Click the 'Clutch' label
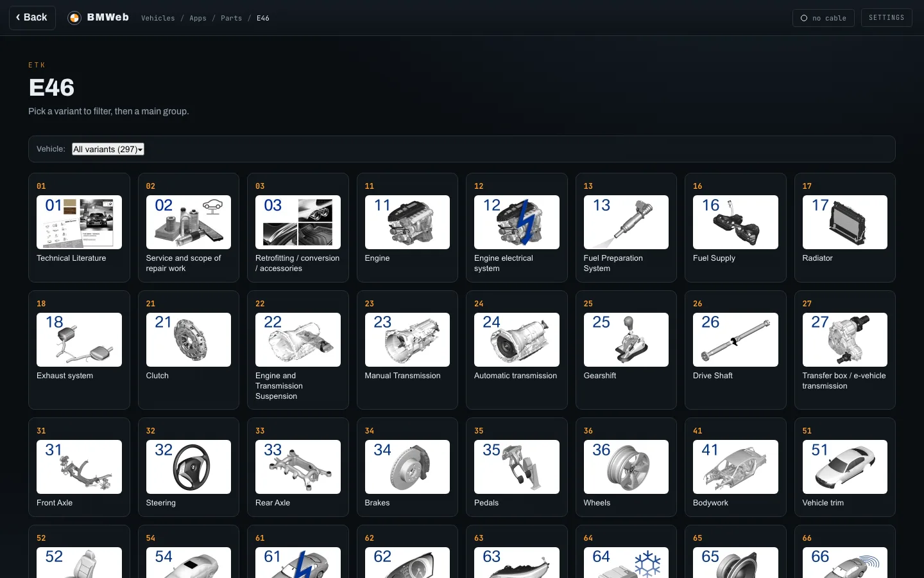The width and height of the screenshot is (924, 578). click(x=157, y=376)
